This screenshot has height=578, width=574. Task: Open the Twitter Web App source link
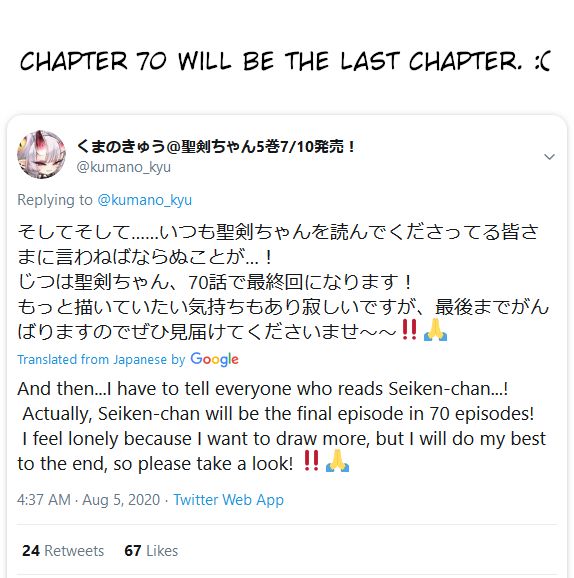[x=229, y=500]
